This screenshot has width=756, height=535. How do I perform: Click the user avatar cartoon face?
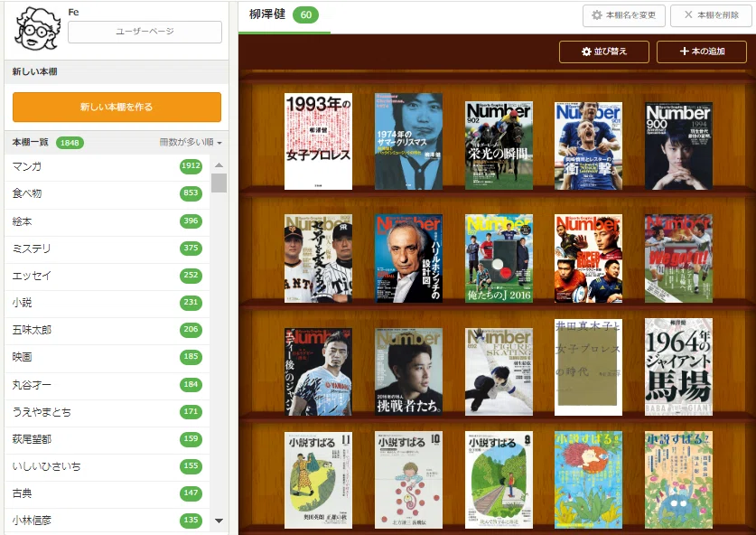click(38, 29)
